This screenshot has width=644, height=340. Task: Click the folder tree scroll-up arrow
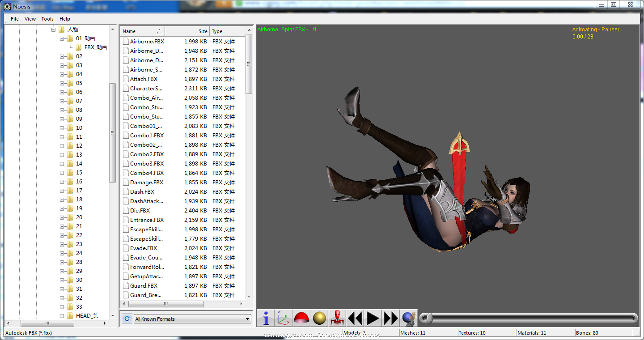112,29
